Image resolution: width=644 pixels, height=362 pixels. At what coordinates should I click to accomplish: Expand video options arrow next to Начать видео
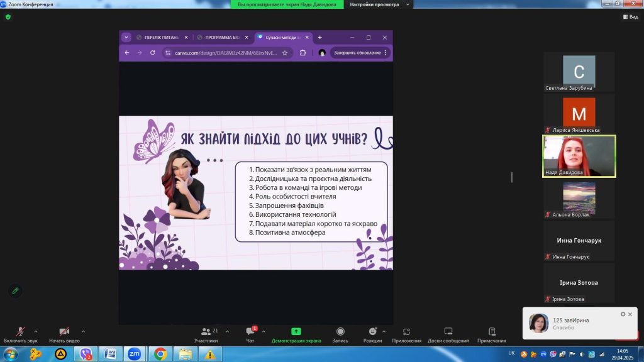[x=84, y=331]
